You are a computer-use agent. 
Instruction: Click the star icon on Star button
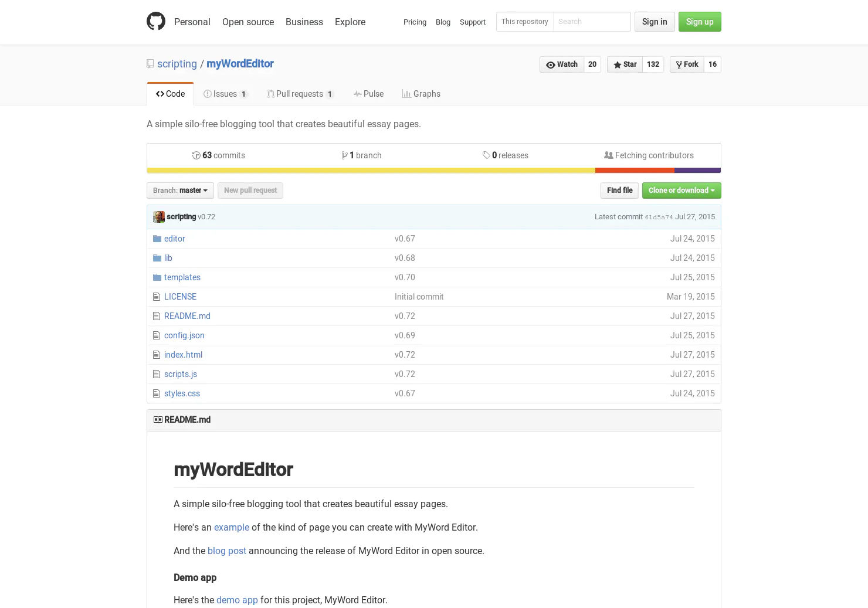click(617, 64)
